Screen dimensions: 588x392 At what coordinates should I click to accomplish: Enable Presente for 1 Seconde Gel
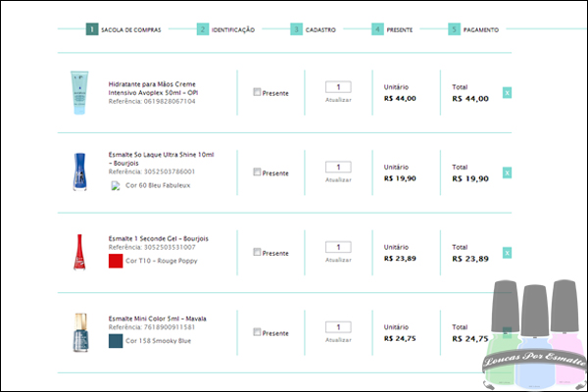[x=257, y=252]
